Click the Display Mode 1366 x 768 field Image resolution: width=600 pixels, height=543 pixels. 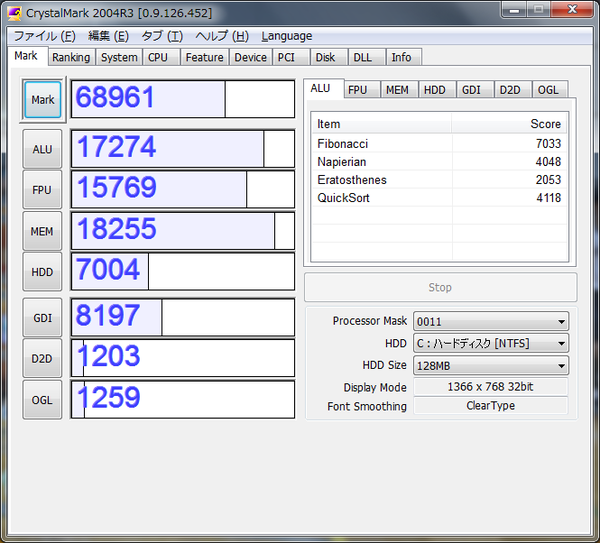coord(491,386)
